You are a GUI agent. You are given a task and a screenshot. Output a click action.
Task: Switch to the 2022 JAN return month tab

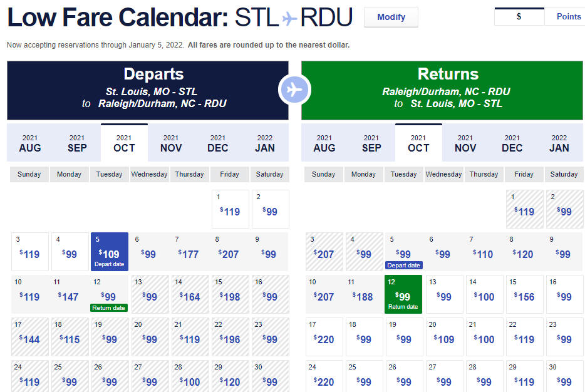coord(559,143)
